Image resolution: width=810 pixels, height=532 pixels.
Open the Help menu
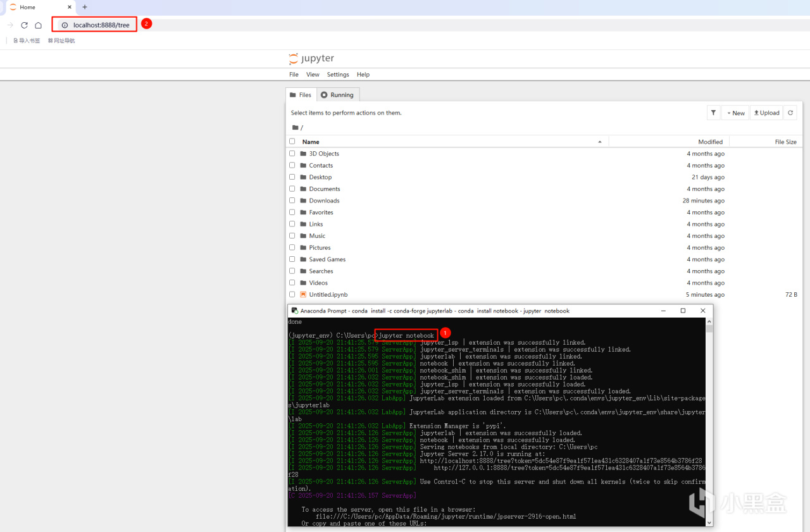pos(363,75)
